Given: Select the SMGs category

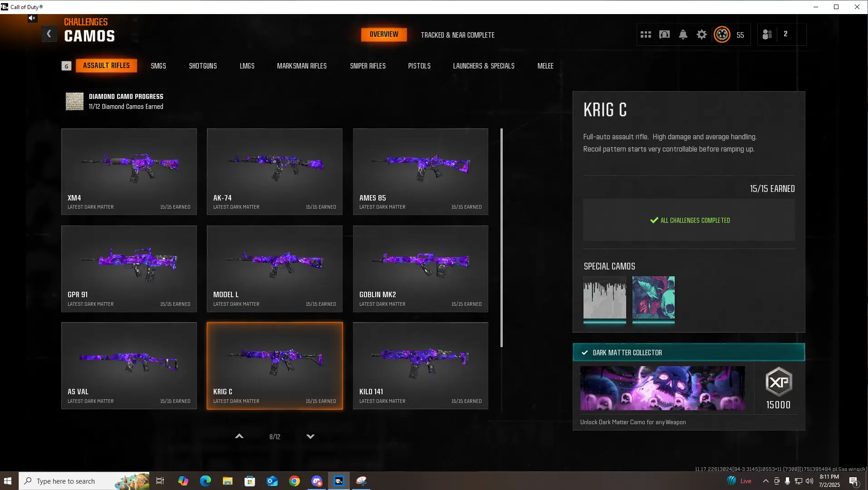Looking at the screenshot, I should coord(158,66).
